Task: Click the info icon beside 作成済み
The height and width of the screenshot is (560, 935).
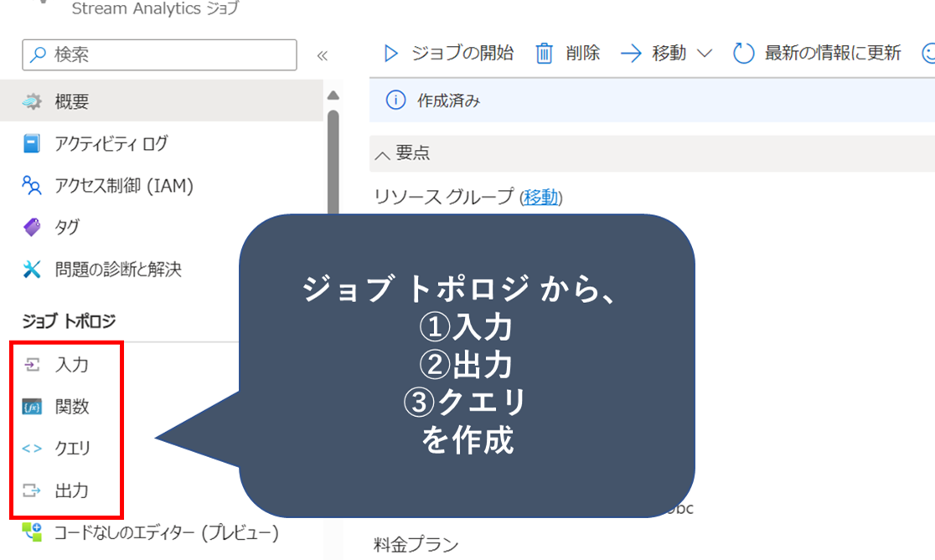Action: 395,100
